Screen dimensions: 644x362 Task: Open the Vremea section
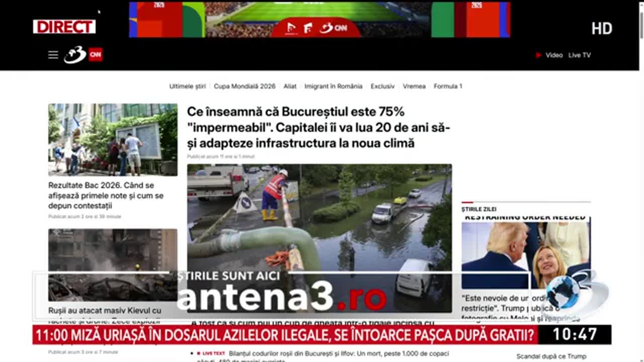coord(414,86)
